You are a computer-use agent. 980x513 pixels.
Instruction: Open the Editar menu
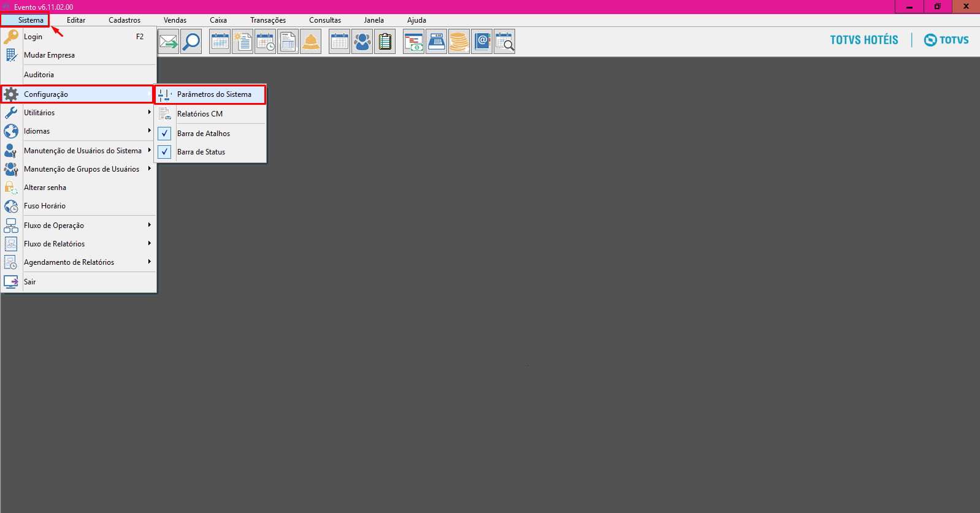pos(76,20)
